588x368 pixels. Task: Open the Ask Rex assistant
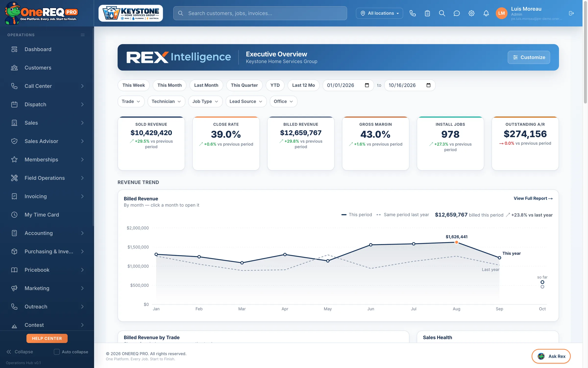[x=551, y=356]
